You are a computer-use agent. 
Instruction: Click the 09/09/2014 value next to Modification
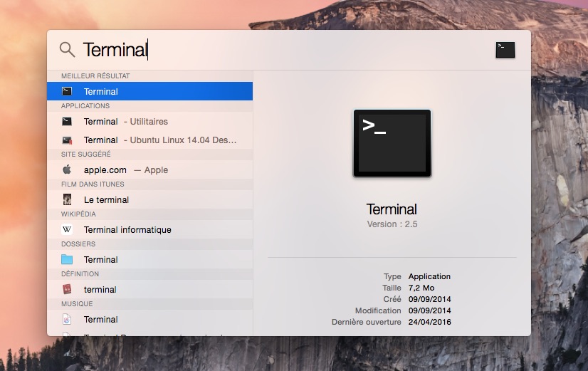tap(430, 310)
